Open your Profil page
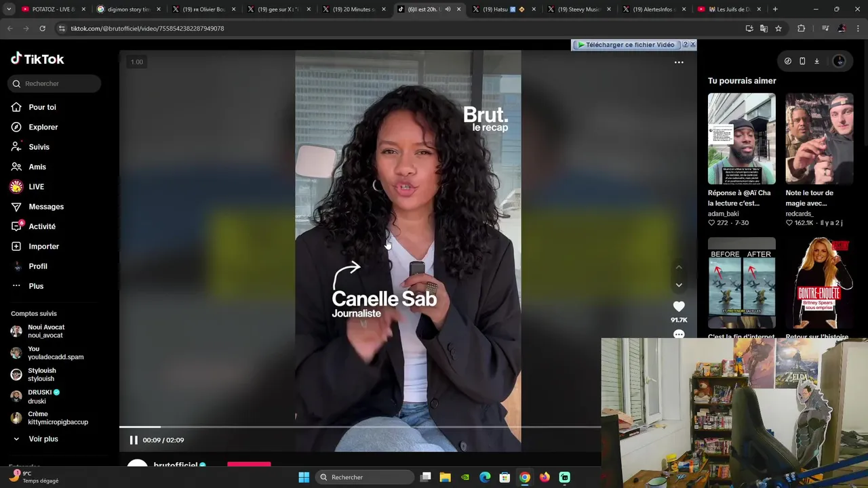 [38, 266]
